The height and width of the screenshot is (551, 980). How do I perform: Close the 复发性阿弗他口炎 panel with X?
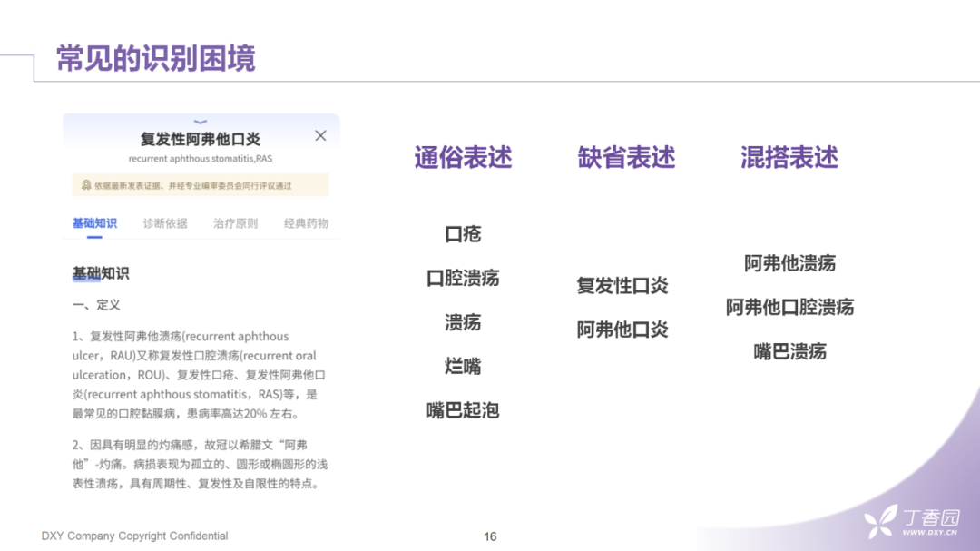320,136
